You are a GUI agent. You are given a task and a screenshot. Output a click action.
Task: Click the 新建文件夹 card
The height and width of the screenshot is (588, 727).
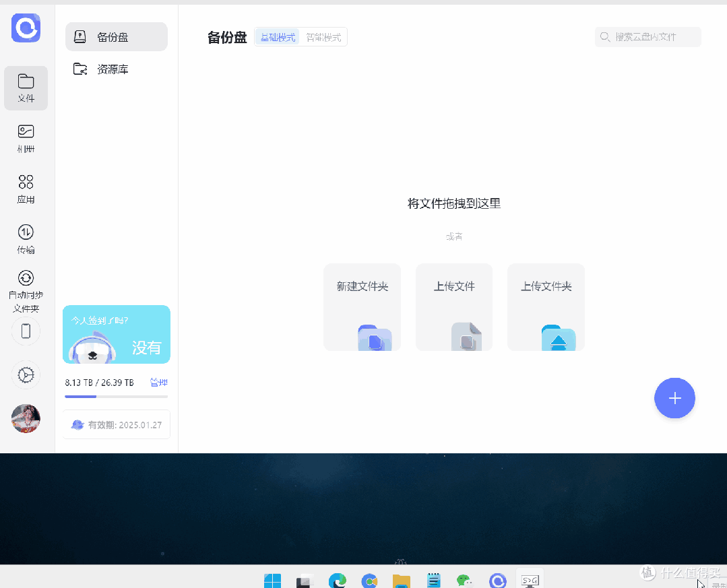point(362,307)
